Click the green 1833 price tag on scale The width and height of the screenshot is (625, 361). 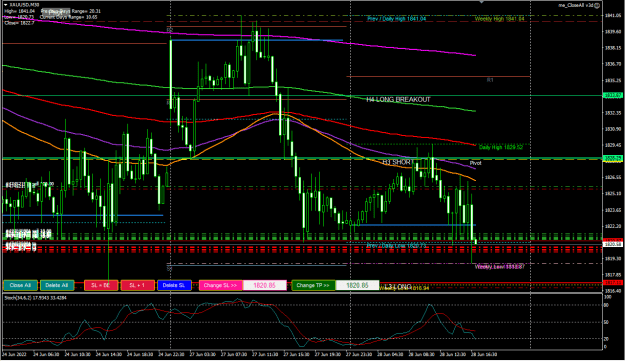pos(613,95)
